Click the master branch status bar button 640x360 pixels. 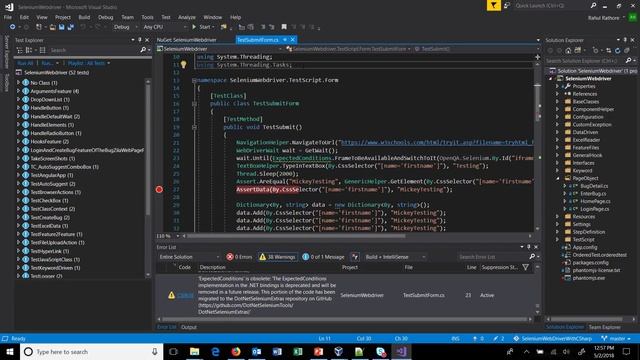coord(617,338)
